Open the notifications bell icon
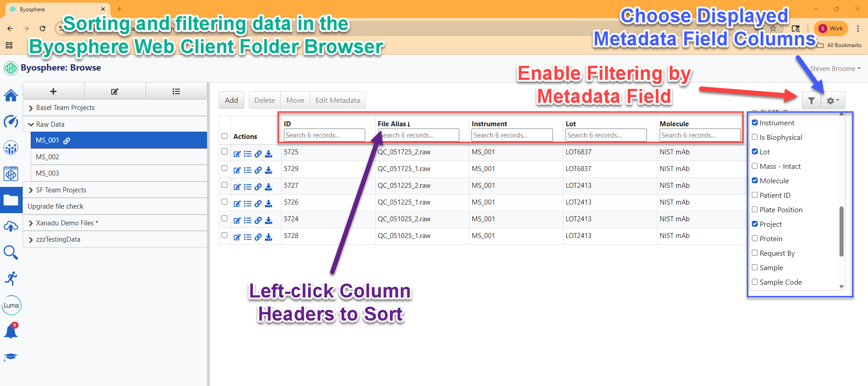Viewport: 868px width, 386px height. point(11,331)
